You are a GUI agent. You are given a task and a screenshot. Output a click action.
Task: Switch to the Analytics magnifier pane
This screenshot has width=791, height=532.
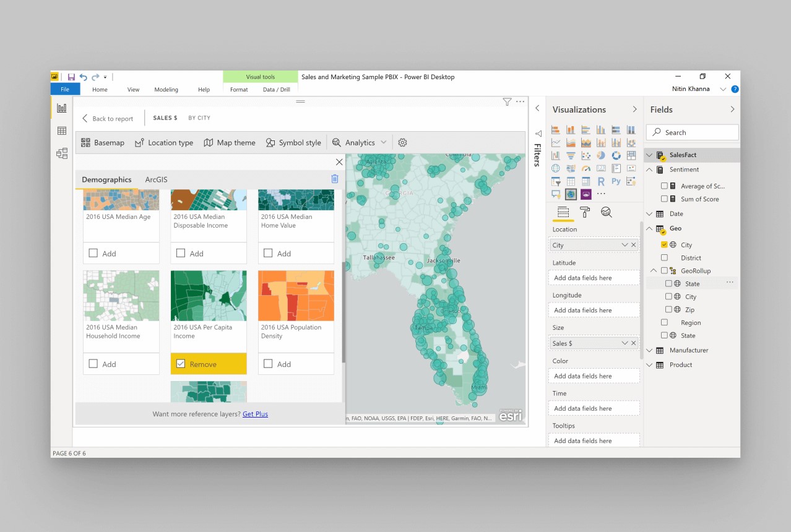[x=607, y=212]
